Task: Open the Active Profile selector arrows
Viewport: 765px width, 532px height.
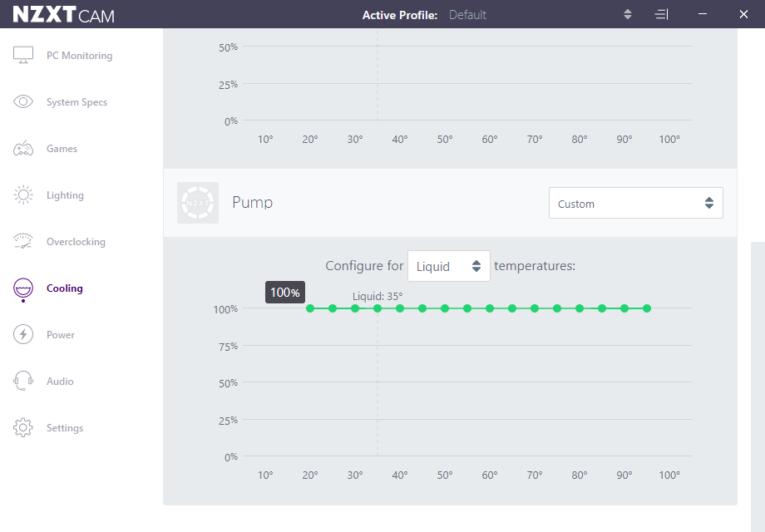Action: (x=628, y=15)
